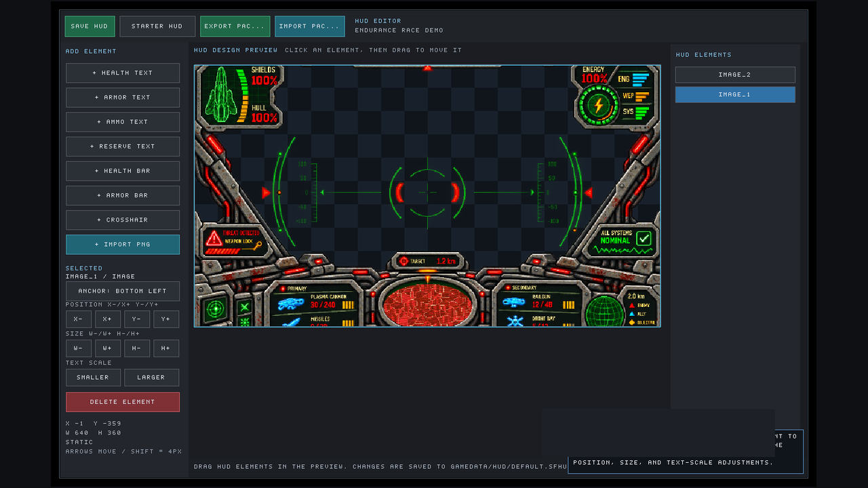Click the red Delete Element button
This screenshot has height=488, width=868.
(x=123, y=402)
